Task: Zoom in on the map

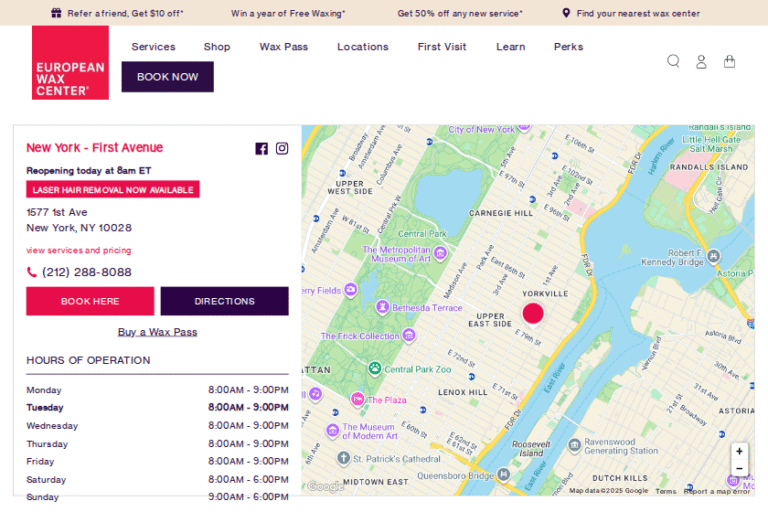Action: [739, 451]
